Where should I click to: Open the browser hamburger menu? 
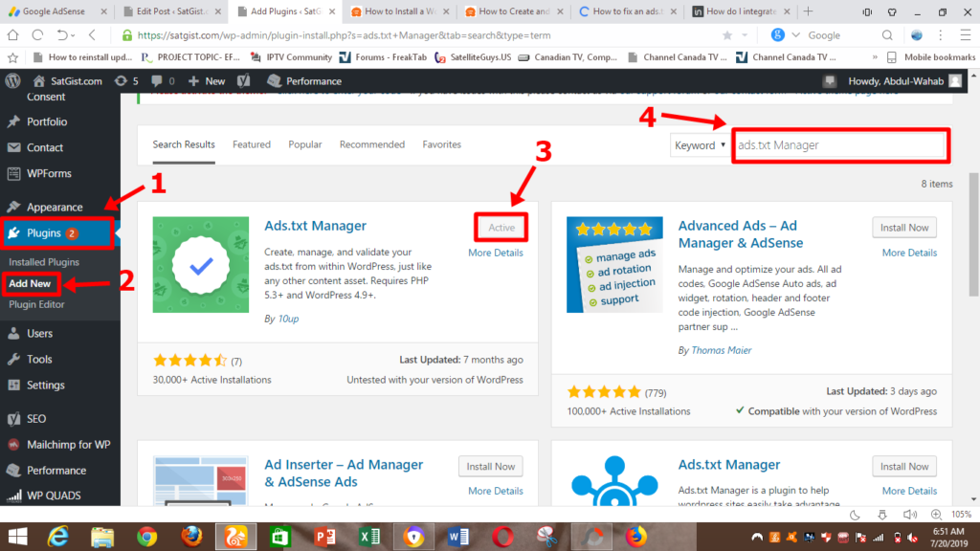tap(966, 35)
